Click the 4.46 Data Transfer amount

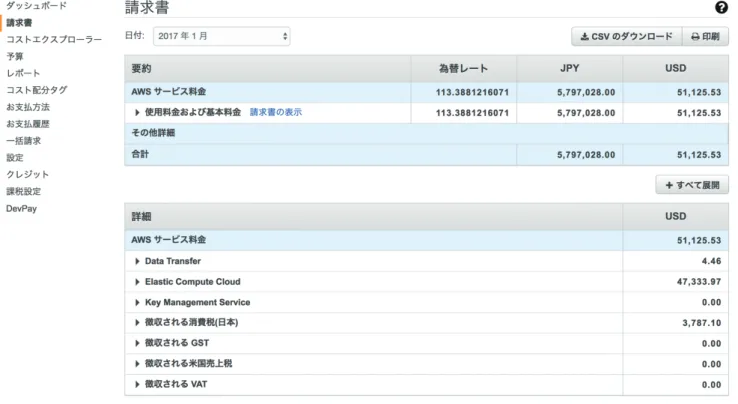coord(711,261)
